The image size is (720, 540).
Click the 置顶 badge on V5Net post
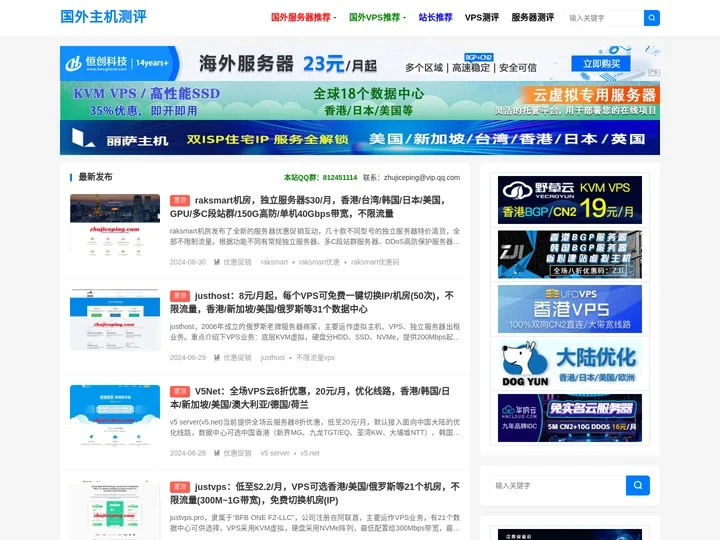[180, 391]
